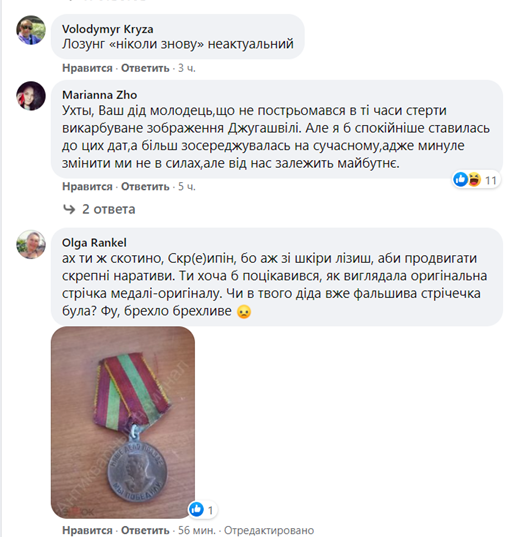Open Olga Rankel's profile avatar
This screenshot has height=537, width=518.
pyautogui.click(x=31, y=244)
